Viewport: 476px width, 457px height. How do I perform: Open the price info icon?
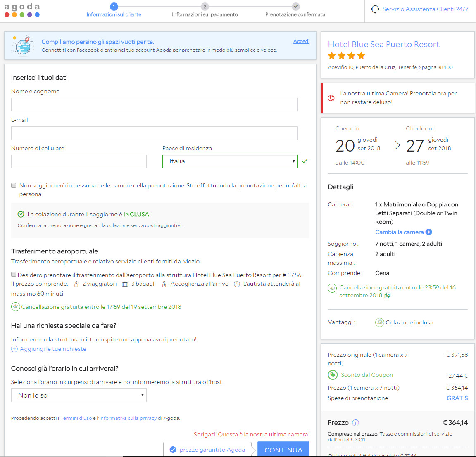point(355,423)
